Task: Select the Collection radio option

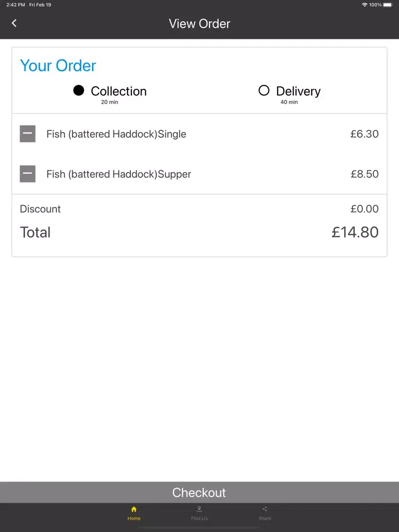Action: click(78, 90)
